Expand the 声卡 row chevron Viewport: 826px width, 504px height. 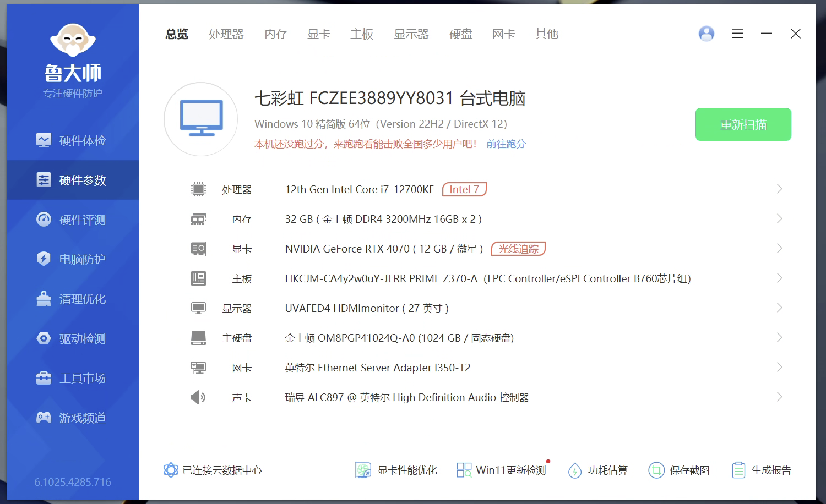(x=779, y=397)
